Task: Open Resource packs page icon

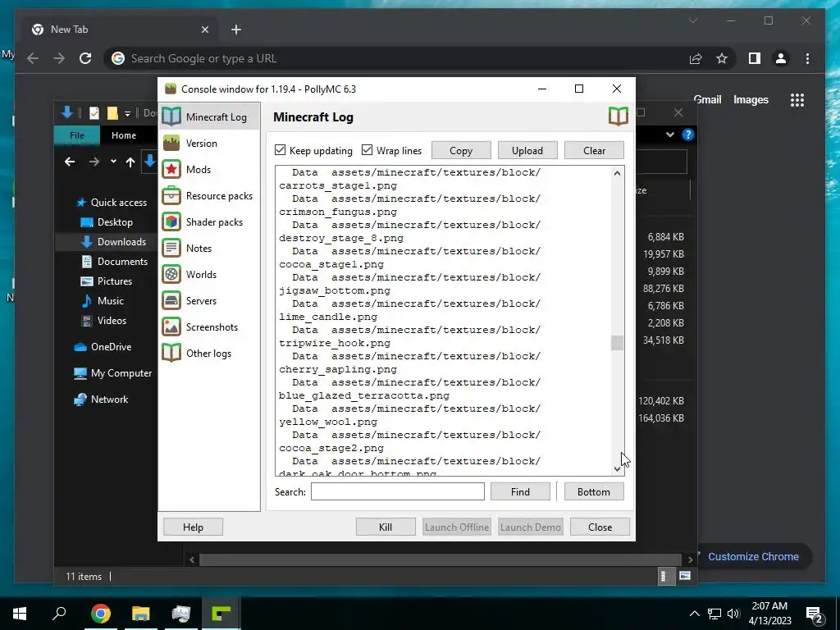Action: click(171, 195)
